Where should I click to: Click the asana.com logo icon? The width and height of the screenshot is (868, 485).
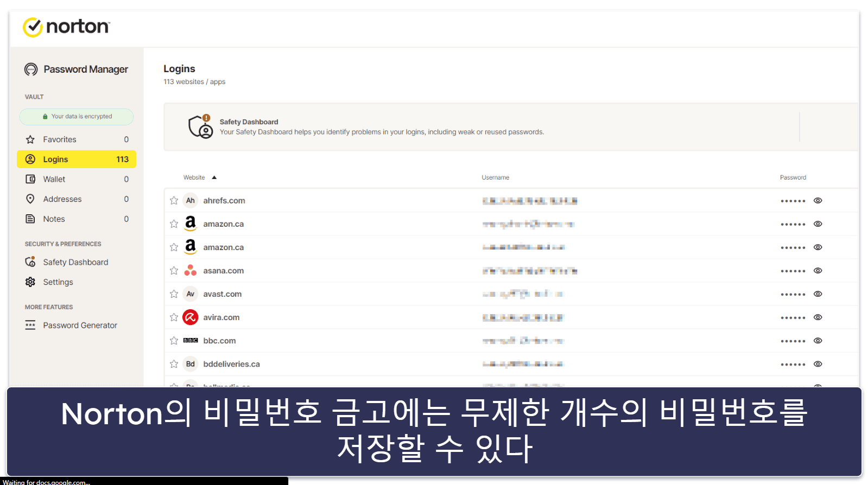click(x=190, y=270)
